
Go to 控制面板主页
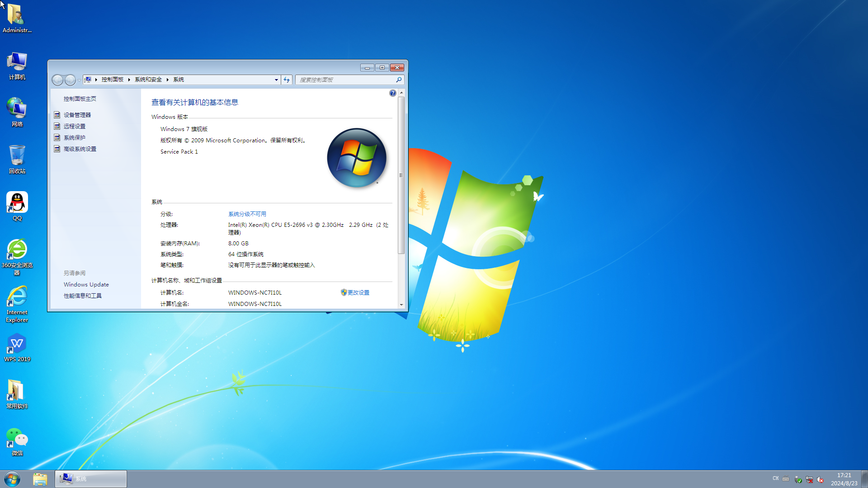click(x=80, y=99)
